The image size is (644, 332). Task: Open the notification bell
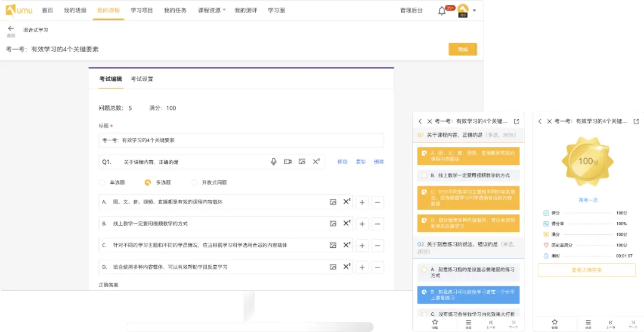pyautogui.click(x=442, y=11)
